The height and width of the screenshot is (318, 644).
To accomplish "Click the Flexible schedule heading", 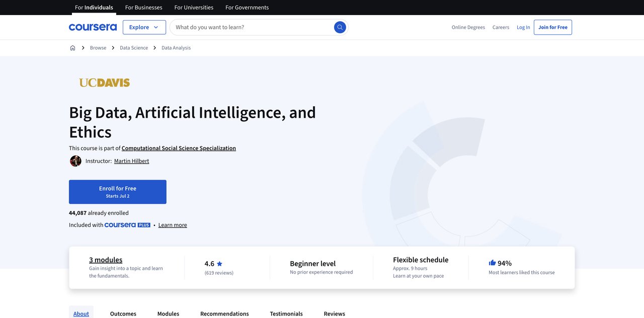I will 421,260.
